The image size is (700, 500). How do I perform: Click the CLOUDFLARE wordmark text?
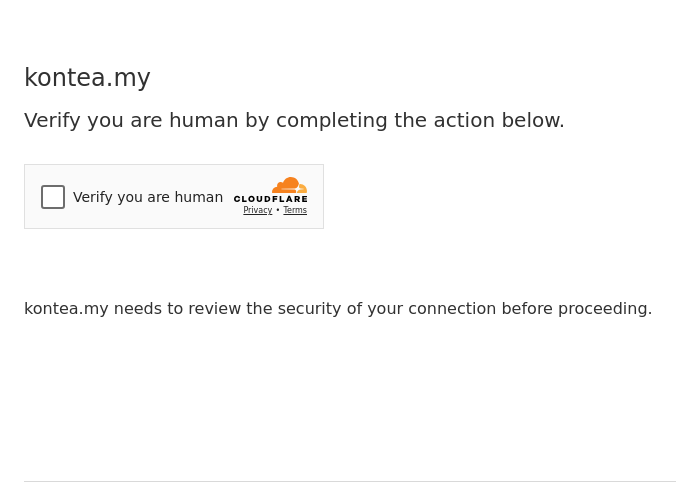pos(271,199)
